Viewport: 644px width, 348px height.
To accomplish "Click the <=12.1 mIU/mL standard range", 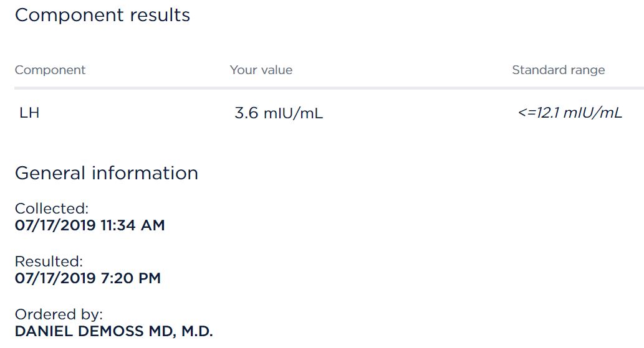I will pos(570,113).
